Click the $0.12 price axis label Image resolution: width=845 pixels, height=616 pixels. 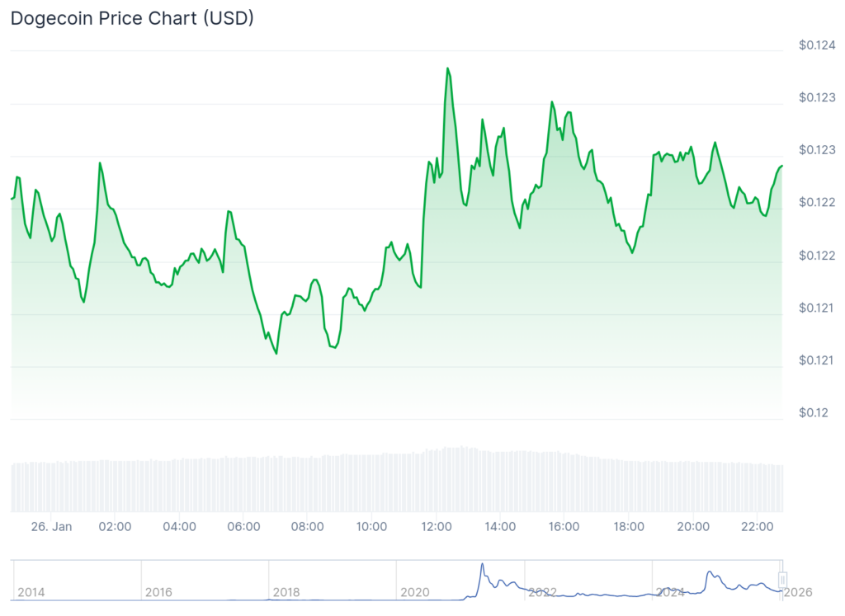pos(814,412)
